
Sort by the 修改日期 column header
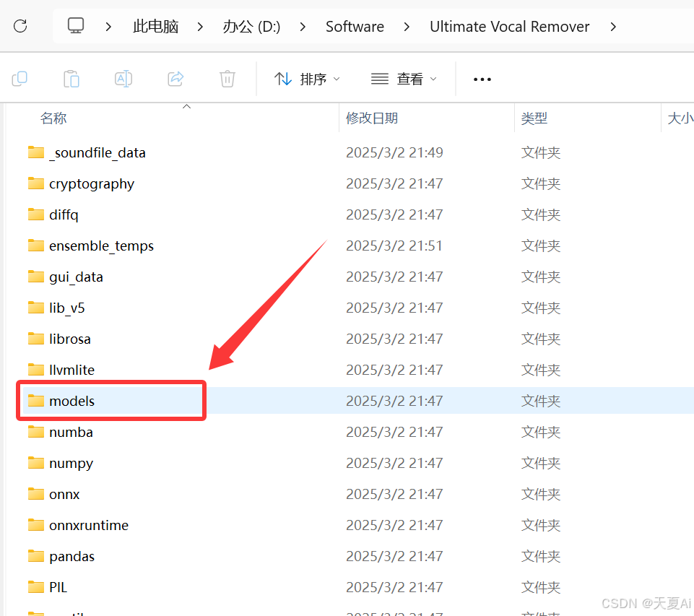(372, 118)
